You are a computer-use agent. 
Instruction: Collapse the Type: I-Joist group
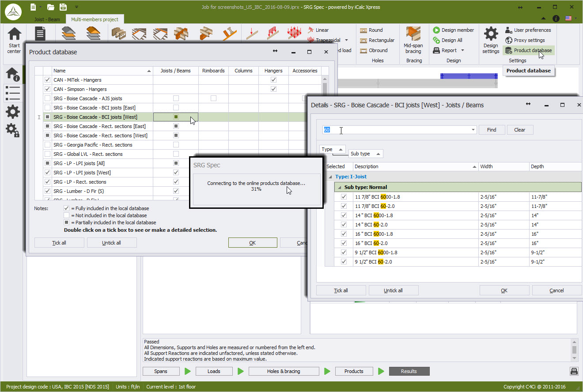(330, 177)
